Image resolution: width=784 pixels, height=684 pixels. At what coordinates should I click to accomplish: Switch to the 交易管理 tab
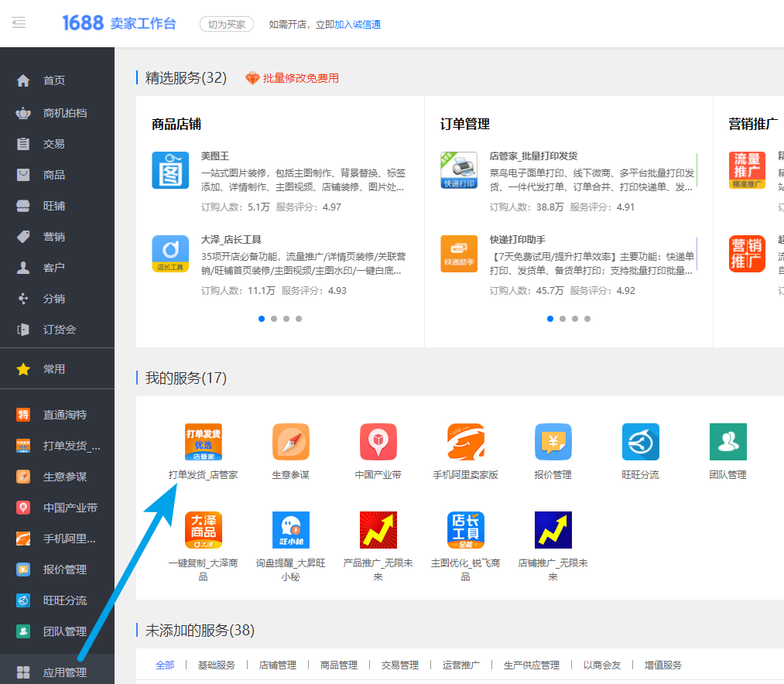(x=400, y=665)
